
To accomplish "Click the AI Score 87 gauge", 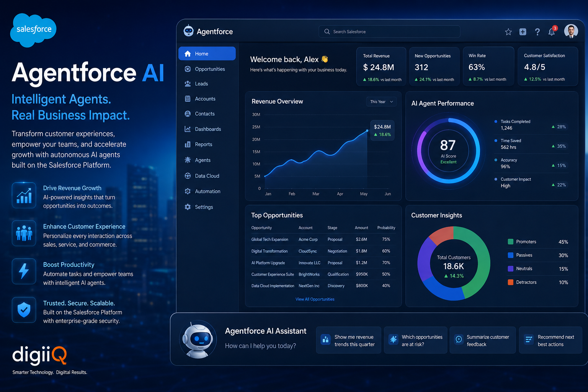I will pos(448,150).
